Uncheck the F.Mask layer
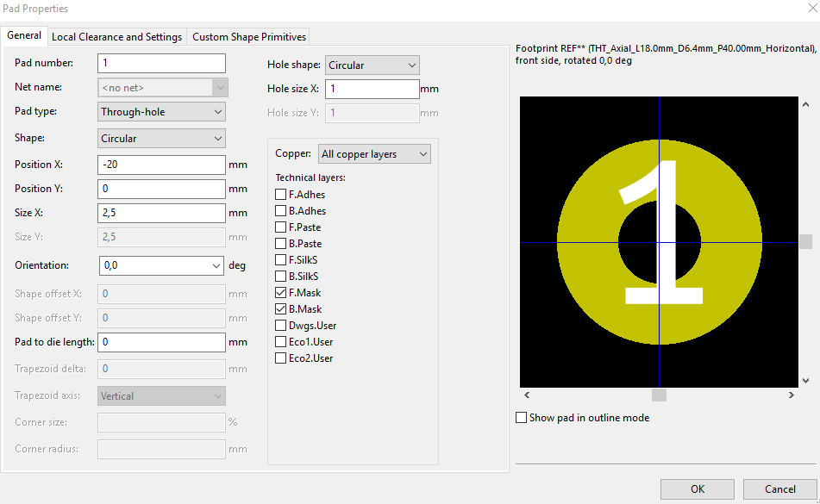This screenshot has width=820, height=504. [280, 292]
